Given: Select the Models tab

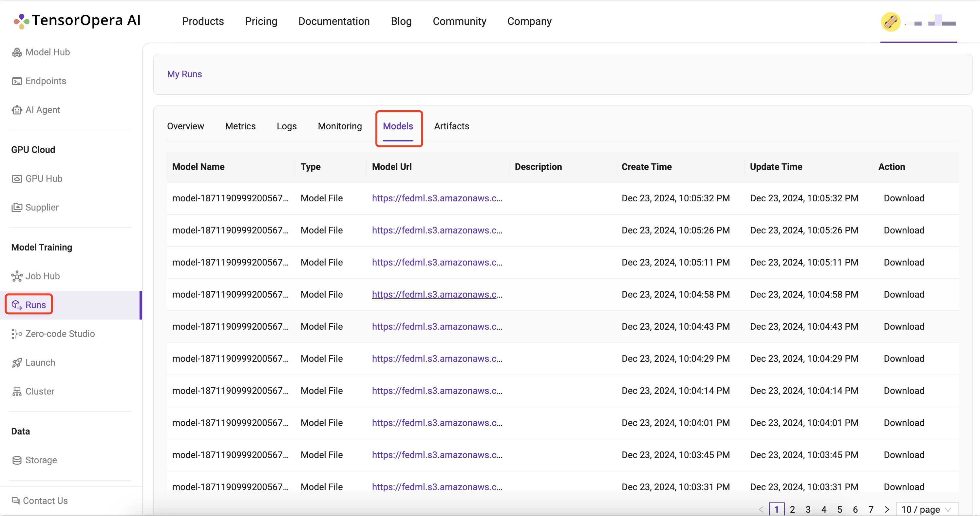Looking at the screenshot, I should tap(398, 126).
